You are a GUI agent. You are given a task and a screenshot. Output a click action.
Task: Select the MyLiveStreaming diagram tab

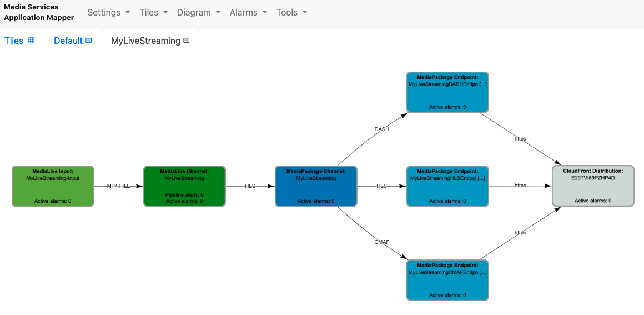[150, 41]
